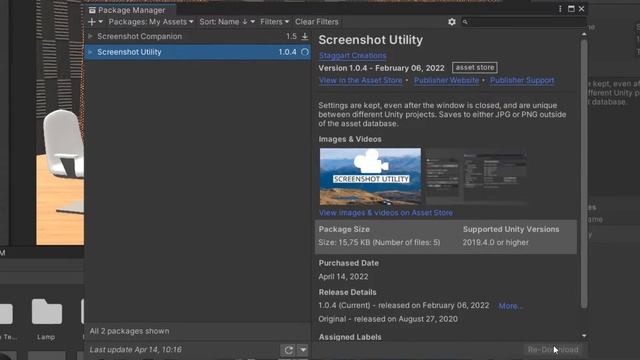Viewport: 640px width, 360px height.
Task: Expand the Screenshot Utility row
Action: [90, 52]
